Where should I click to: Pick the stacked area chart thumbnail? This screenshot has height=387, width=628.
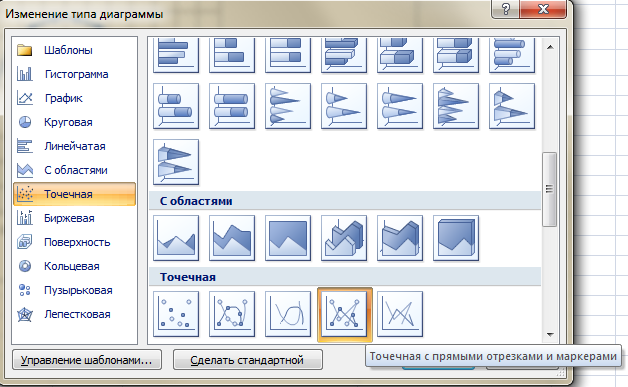coord(232,238)
